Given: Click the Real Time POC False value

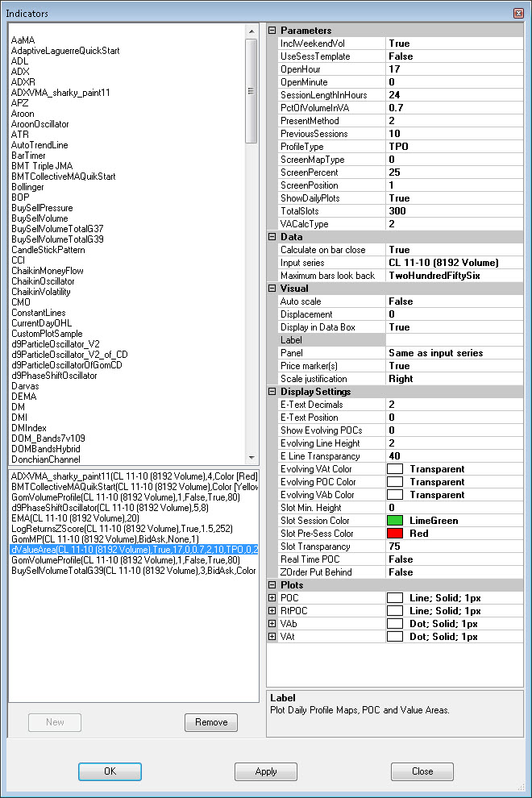Looking at the screenshot, I should click(455, 559).
